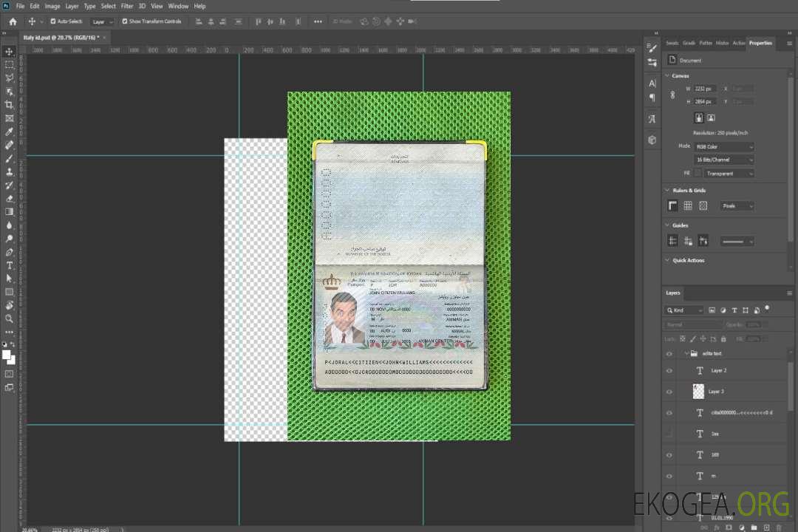Collapse the 'adita text' layer group
The height and width of the screenshot is (532, 798).
tap(686, 353)
